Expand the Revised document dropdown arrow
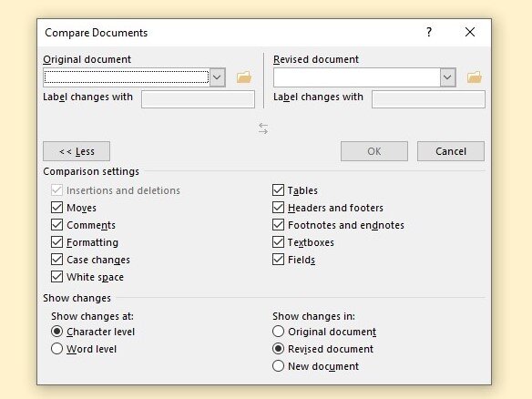Viewport: 532px width, 399px height. pyautogui.click(x=447, y=77)
